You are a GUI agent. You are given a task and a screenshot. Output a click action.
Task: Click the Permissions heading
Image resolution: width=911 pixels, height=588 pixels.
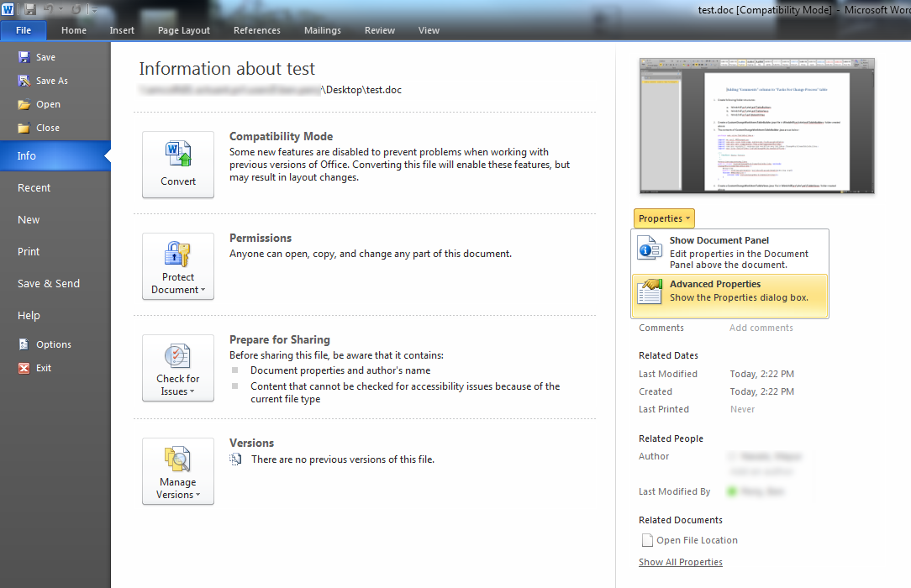point(261,238)
